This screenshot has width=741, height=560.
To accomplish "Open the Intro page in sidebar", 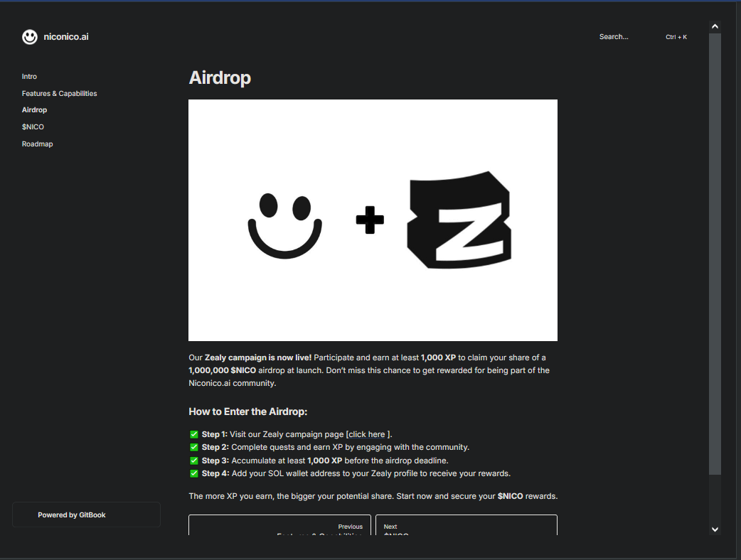I will click(29, 77).
